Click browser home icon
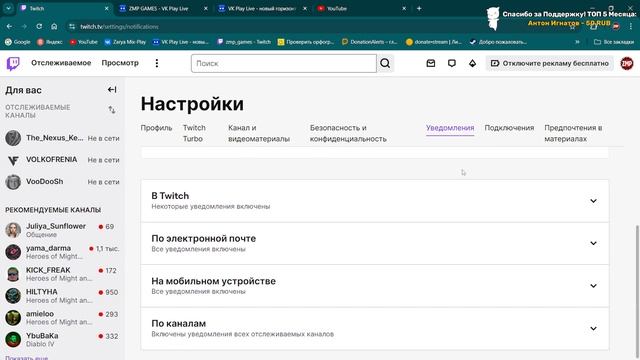 pos(54,26)
